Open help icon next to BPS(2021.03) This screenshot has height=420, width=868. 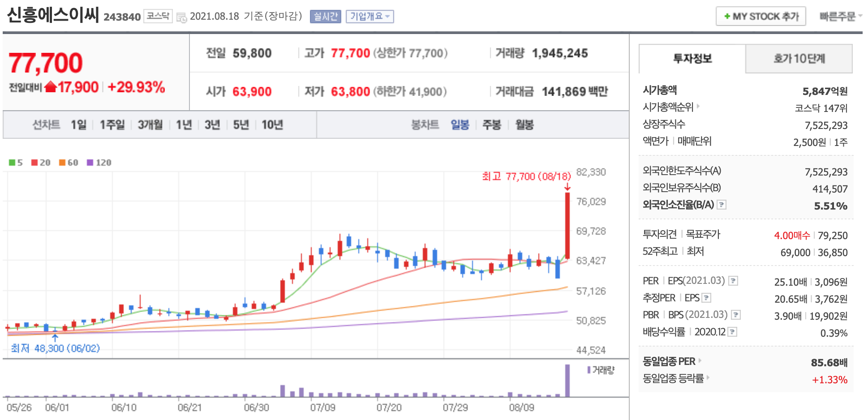(x=735, y=315)
